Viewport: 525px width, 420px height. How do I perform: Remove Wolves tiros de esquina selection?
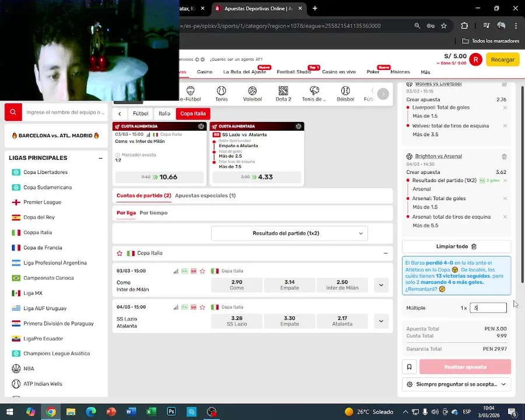tap(505, 126)
